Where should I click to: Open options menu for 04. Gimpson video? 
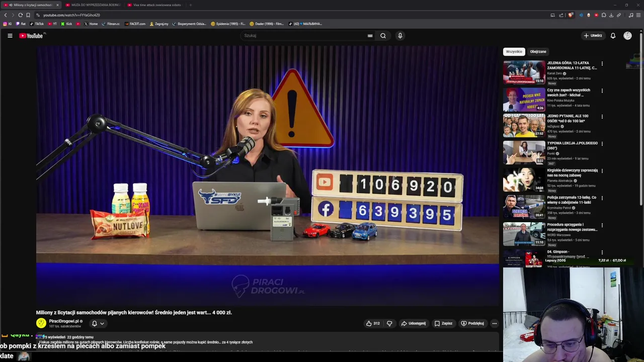pos(602,252)
